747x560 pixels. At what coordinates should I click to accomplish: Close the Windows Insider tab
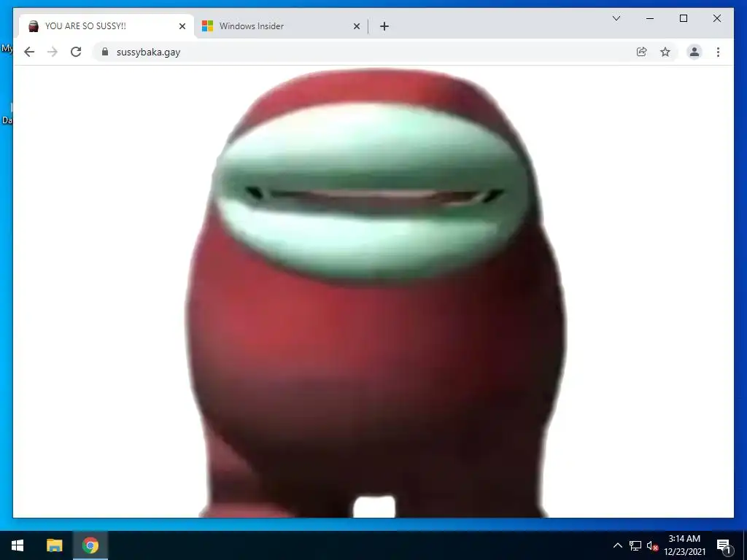(x=356, y=26)
